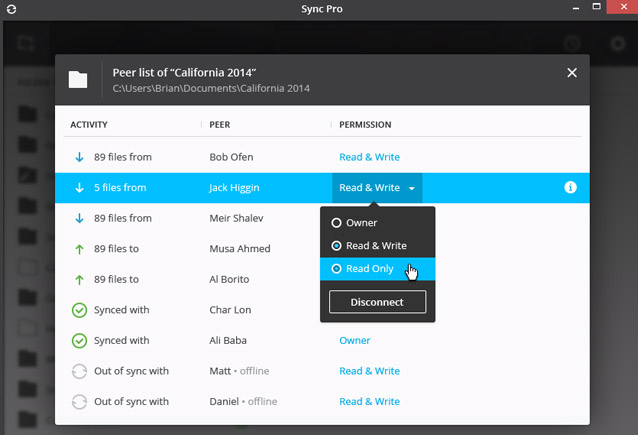Click download arrow icon beside Bob Ofen
638x435 pixels.
coord(79,157)
